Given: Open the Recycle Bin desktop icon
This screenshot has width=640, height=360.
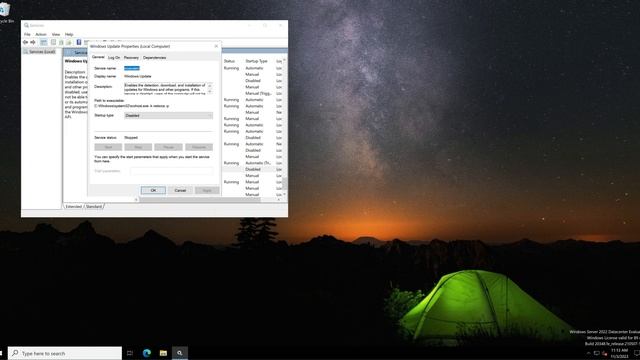Looking at the screenshot, I should click(5, 12).
